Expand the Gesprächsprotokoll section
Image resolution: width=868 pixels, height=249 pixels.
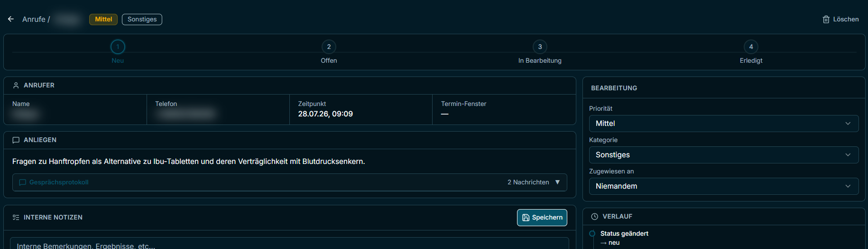[x=289, y=182]
